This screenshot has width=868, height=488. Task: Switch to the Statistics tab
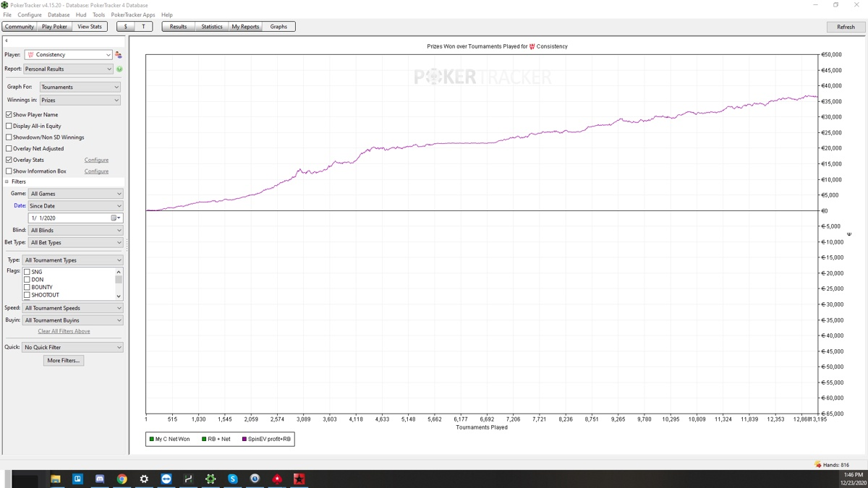[212, 27]
